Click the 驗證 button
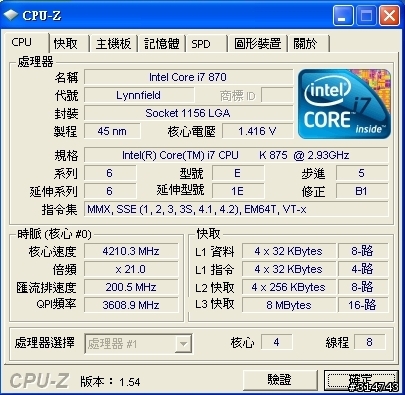Screen dimensions: 405x395 coord(280,380)
